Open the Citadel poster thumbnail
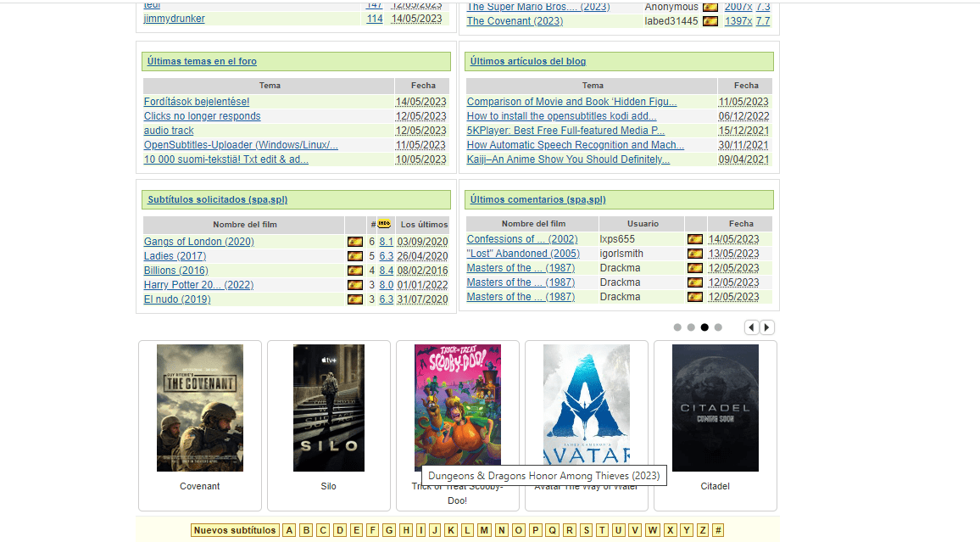The width and height of the screenshot is (980, 542). tap(715, 408)
